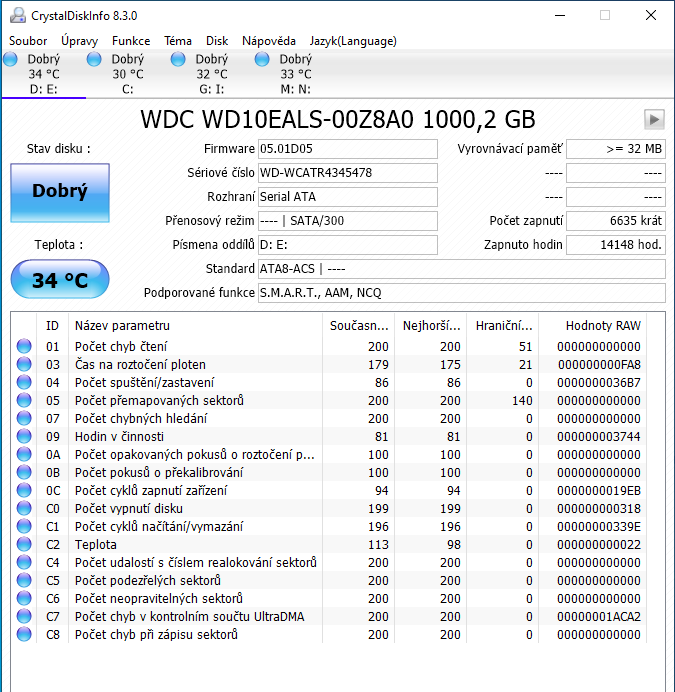Click the disk title WDC WD10EALS-00Z8A0
This screenshot has width=675, height=692.
pyautogui.click(x=338, y=119)
